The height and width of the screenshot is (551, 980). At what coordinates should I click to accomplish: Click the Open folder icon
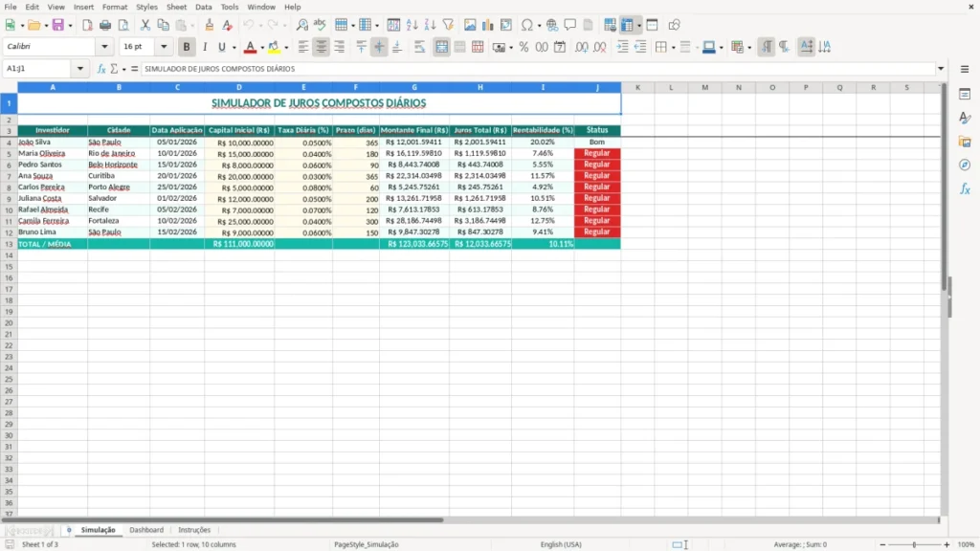(33, 25)
